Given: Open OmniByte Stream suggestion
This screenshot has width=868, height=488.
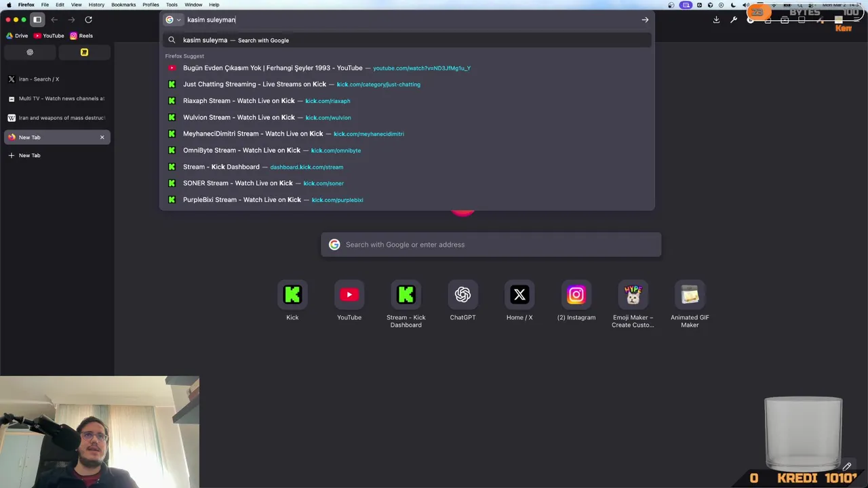Looking at the screenshot, I should (407, 150).
